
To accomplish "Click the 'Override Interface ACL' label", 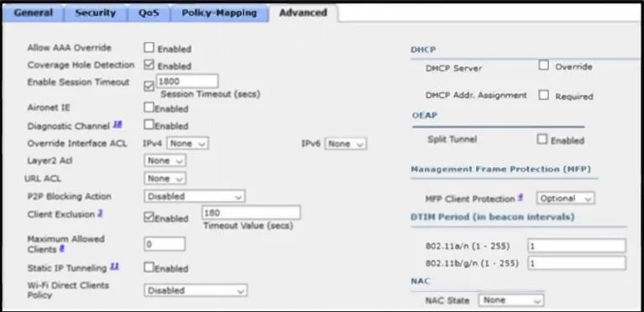I will (76, 144).
